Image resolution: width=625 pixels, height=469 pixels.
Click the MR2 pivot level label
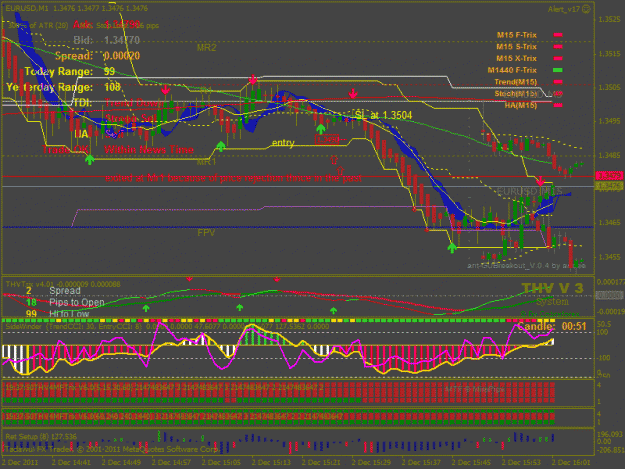[x=206, y=48]
